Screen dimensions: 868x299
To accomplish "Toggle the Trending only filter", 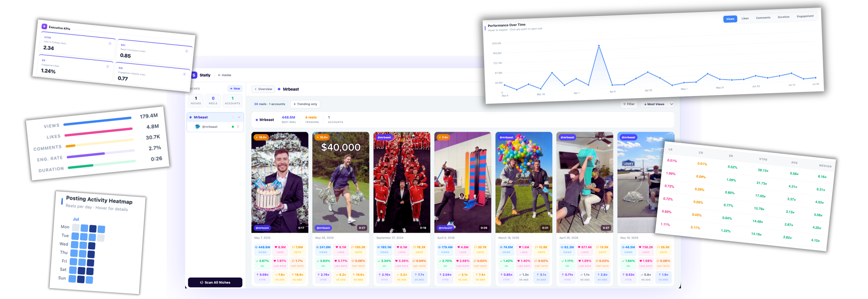I will coord(305,104).
